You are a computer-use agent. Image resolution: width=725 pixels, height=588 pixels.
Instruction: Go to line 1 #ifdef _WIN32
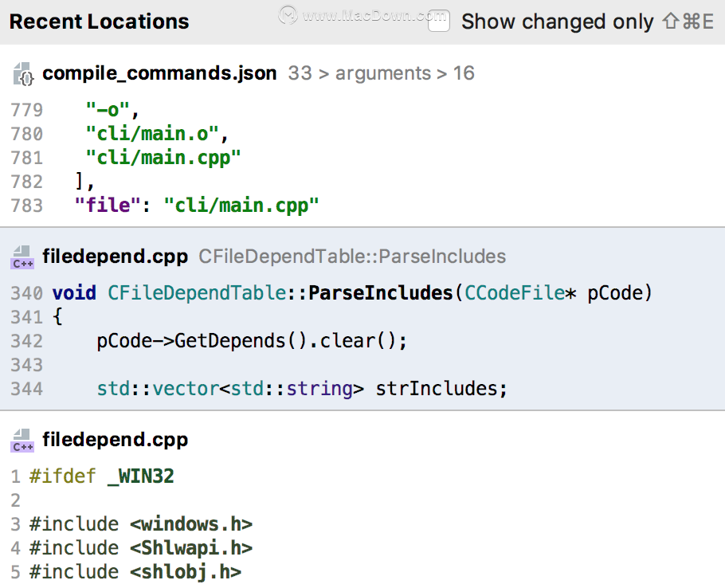(x=101, y=476)
